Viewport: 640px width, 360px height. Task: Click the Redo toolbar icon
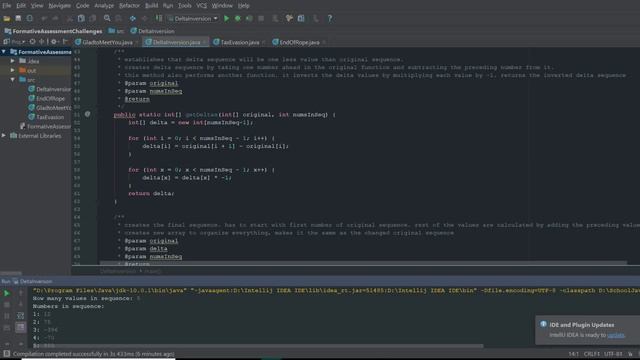click(x=55, y=18)
